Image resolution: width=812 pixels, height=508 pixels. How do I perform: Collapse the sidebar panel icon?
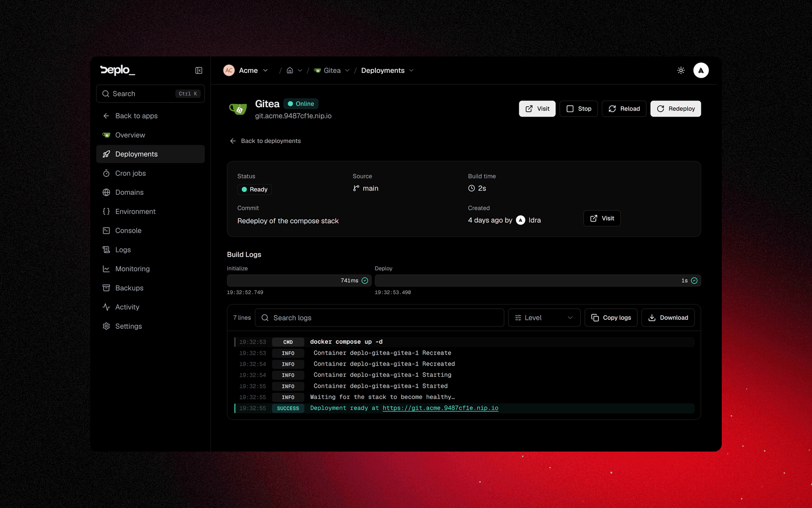click(199, 71)
